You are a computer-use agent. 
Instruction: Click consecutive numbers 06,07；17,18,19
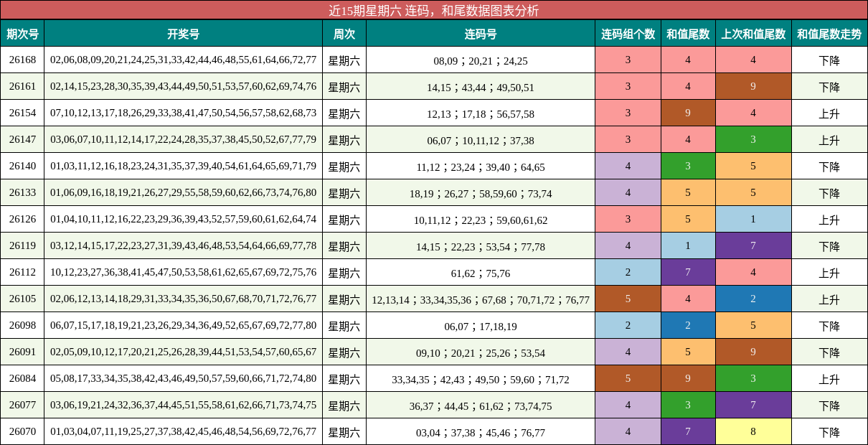tap(481, 327)
